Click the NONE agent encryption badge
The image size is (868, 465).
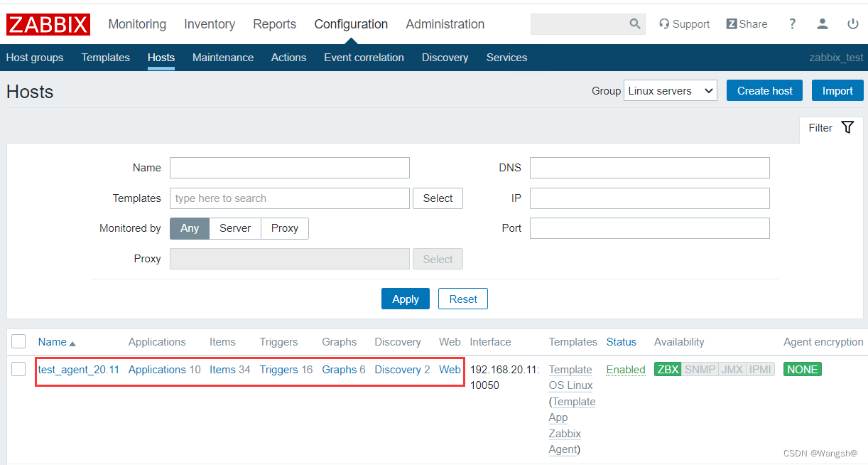coord(803,370)
